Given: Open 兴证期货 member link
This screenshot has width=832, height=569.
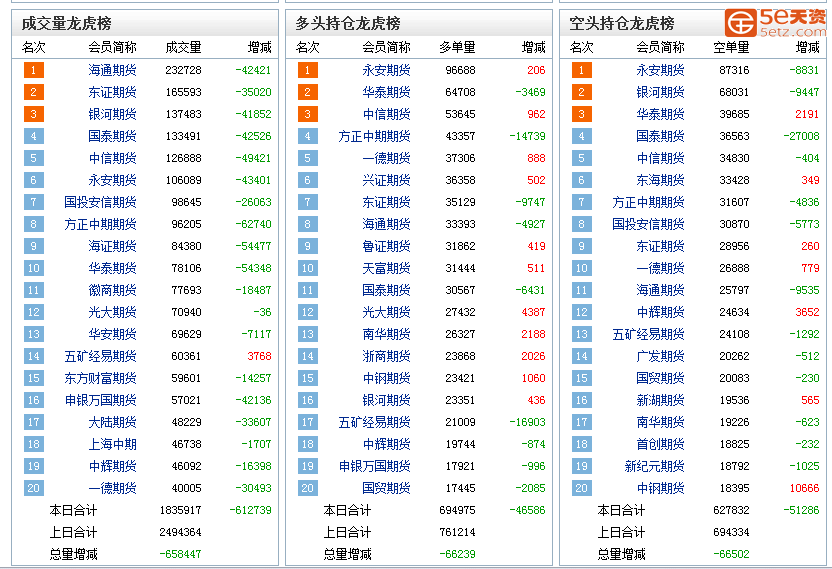Looking at the screenshot, I should tap(386, 180).
